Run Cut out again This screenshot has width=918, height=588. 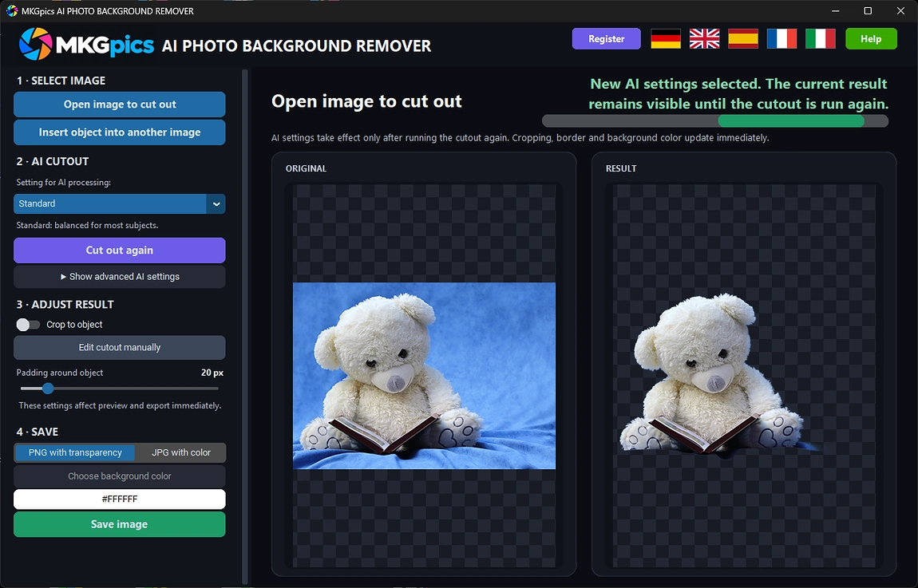(x=120, y=250)
